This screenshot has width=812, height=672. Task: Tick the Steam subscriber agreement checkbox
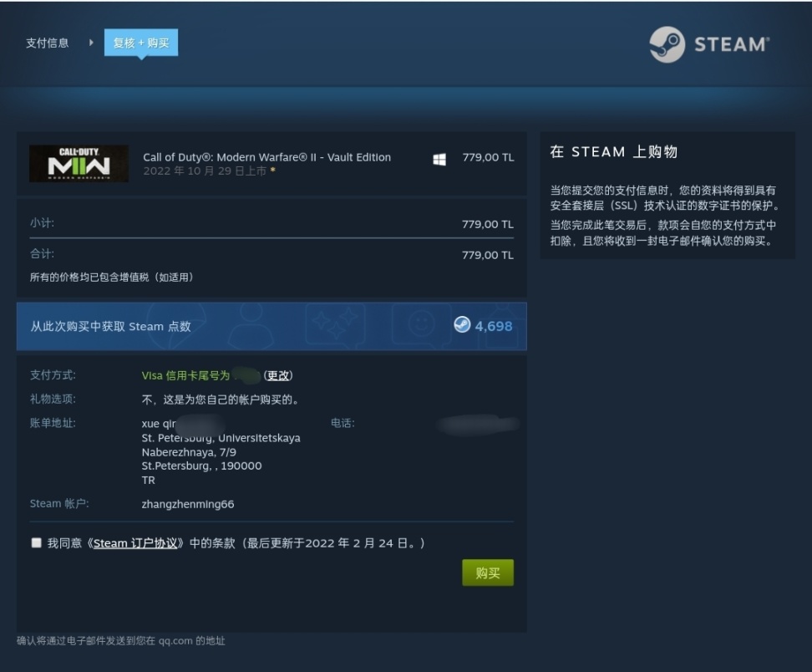click(36, 542)
